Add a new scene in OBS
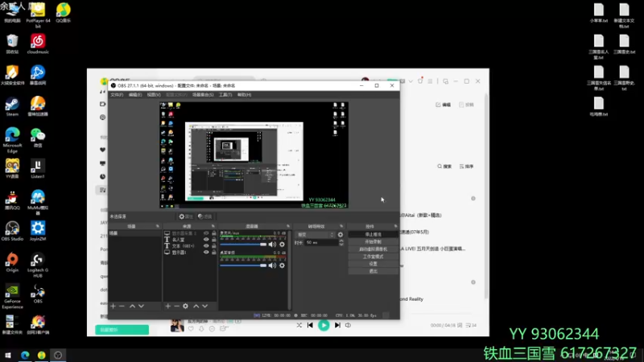Image resolution: width=644 pixels, height=362 pixels. pyautogui.click(x=113, y=306)
